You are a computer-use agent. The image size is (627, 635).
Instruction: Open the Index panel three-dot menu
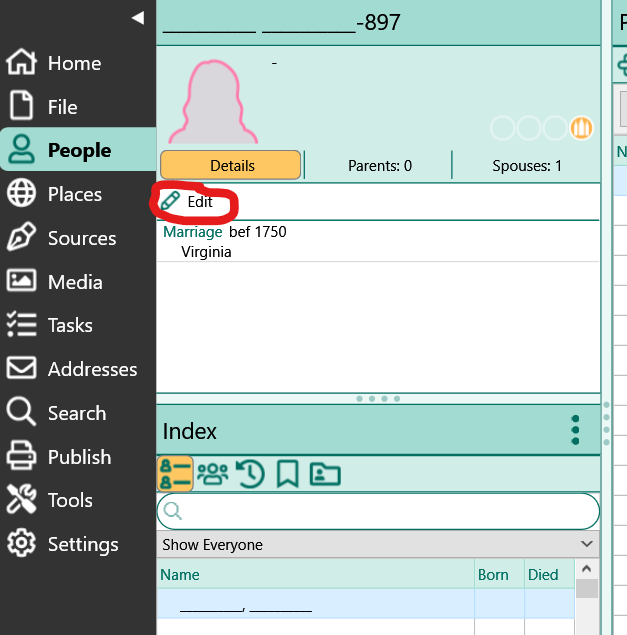[575, 430]
